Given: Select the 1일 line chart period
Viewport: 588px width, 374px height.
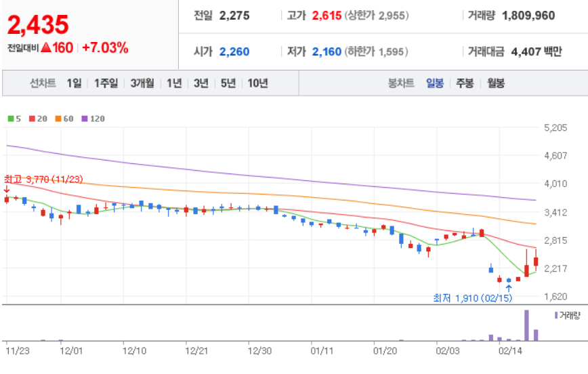Looking at the screenshot, I should [x=75, y=83].
